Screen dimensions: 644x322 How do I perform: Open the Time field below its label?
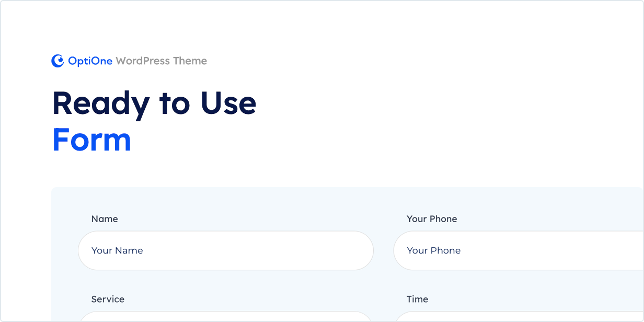pos(517,317)
